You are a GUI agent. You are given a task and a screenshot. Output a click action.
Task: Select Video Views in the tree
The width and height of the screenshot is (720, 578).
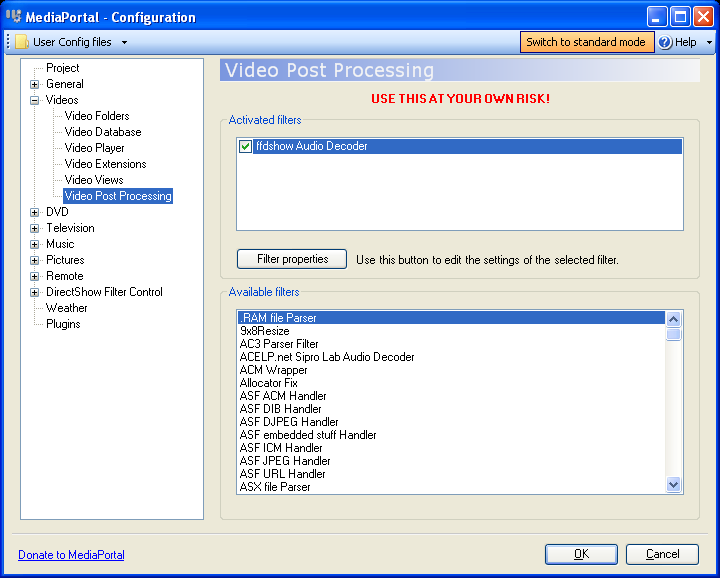point(94,180)
